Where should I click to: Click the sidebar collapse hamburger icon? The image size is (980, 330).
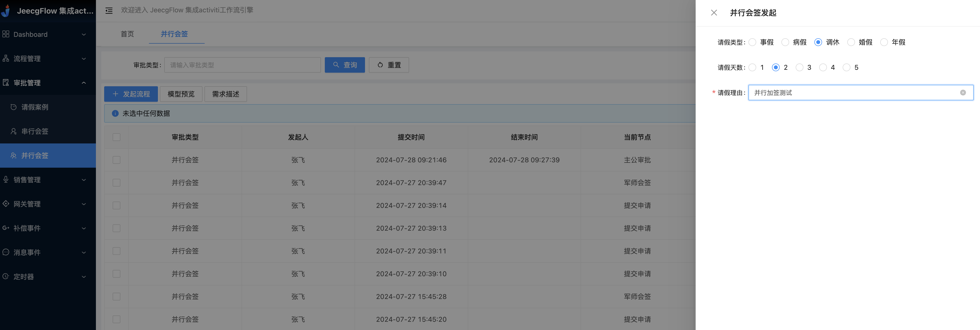[x=109, y=11]
